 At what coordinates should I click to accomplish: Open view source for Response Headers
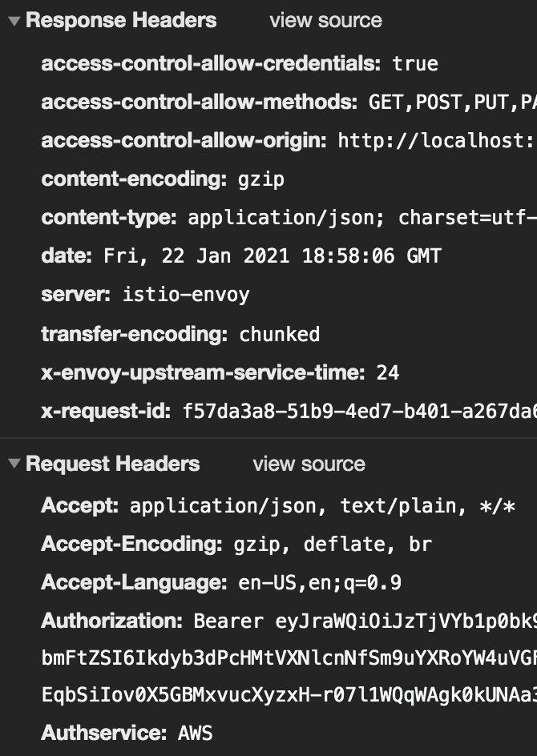coord(325,21)
